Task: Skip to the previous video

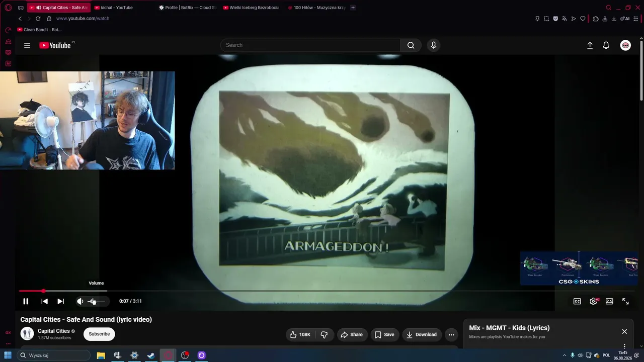Action: pos(44,301)
